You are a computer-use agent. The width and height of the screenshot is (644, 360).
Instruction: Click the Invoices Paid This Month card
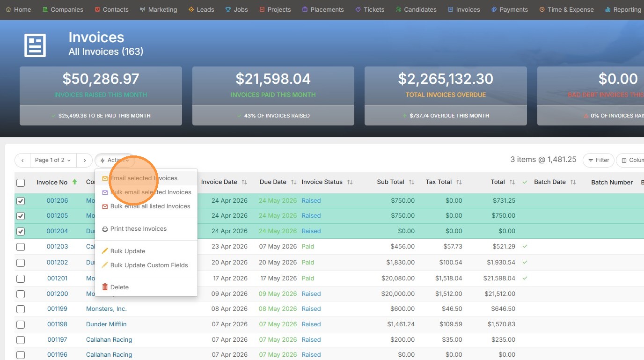pos(273,96)
